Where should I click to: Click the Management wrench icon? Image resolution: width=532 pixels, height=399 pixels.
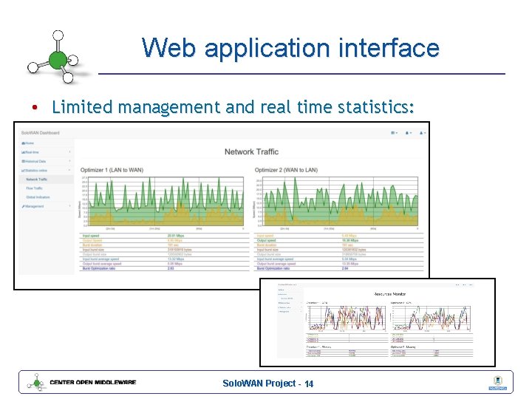[23, 206]
